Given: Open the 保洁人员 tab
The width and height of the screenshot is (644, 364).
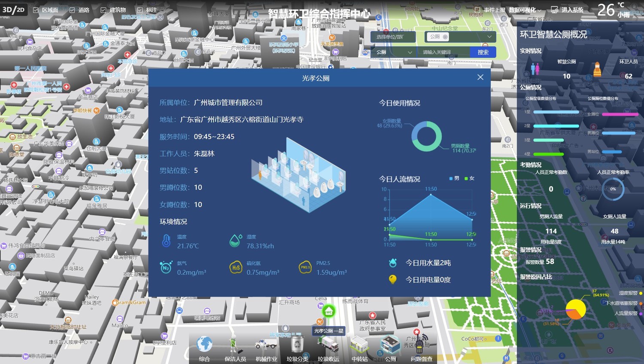Looking at the screenshot, I should pyautogui.click(x=235, y=349).
